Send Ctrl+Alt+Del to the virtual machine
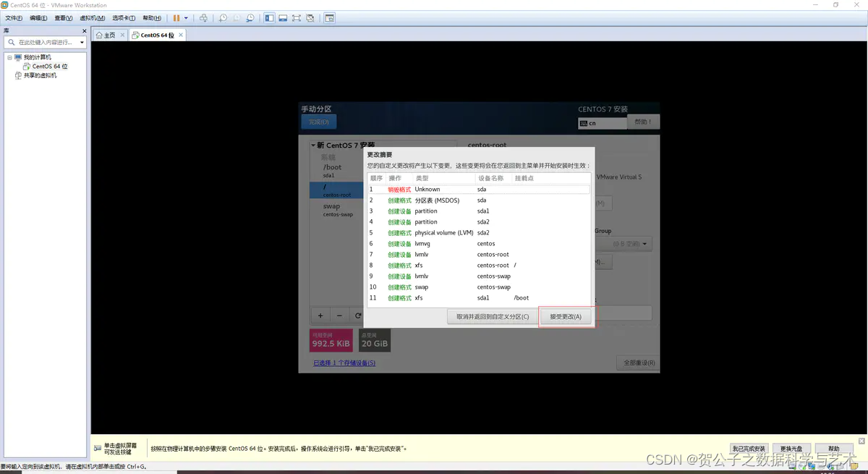This screenshot has height=474, width=868. 203,18
